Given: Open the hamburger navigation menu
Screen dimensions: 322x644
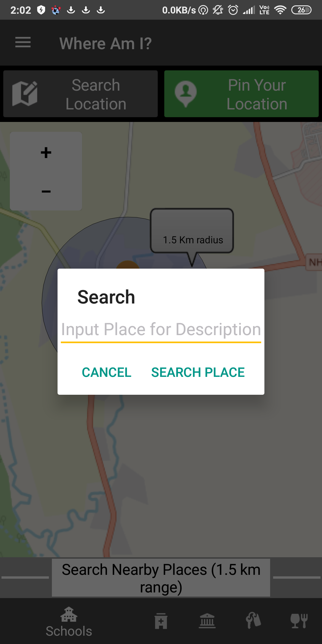Looking at the screenshot, I should [23, 42].
